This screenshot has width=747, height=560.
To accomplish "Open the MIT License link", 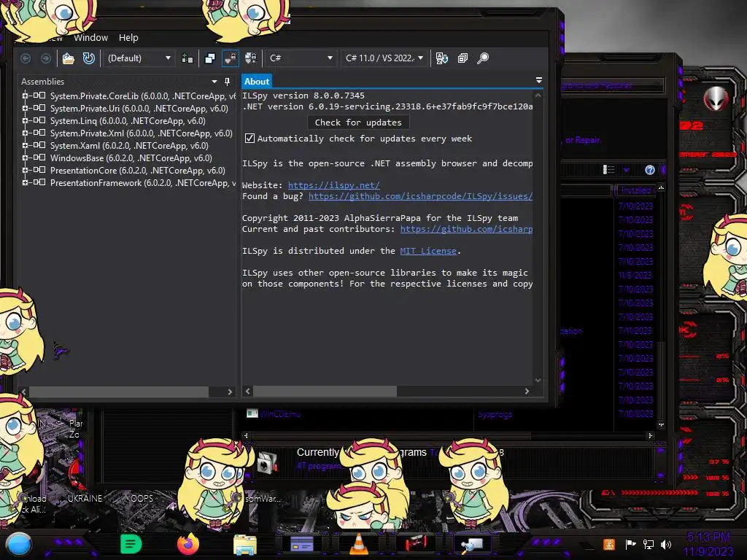I will coord(428,251).
